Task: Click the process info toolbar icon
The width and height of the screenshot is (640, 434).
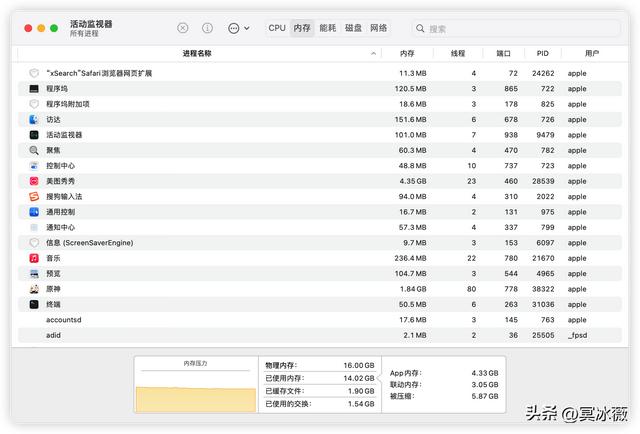Action: click(207, 28)
